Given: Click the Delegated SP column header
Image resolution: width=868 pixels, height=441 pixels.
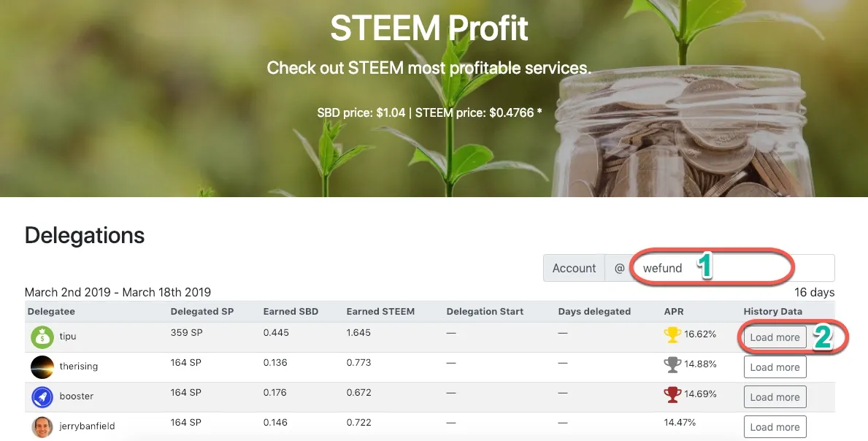Looking at the screenshot, I should tap(202, 312).
